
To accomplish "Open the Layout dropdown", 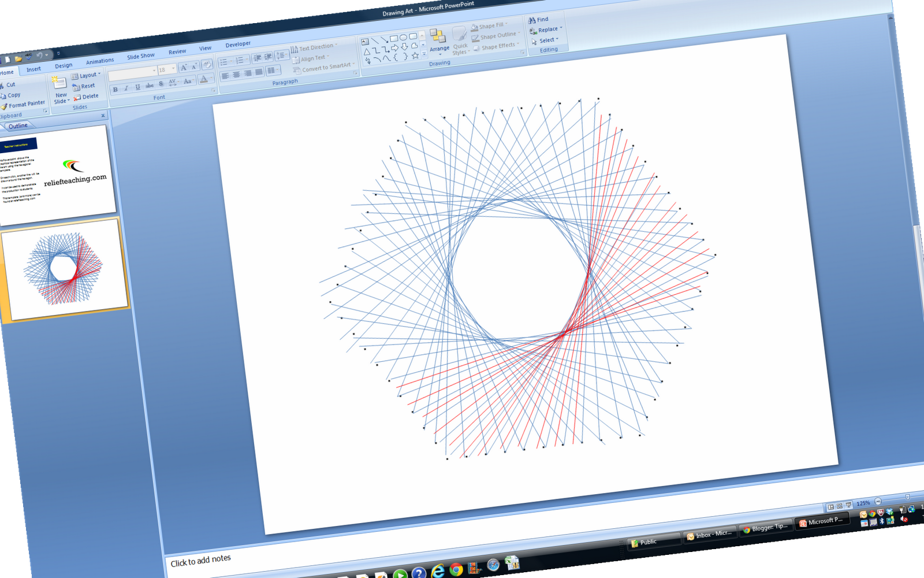I will click(86, 76).
